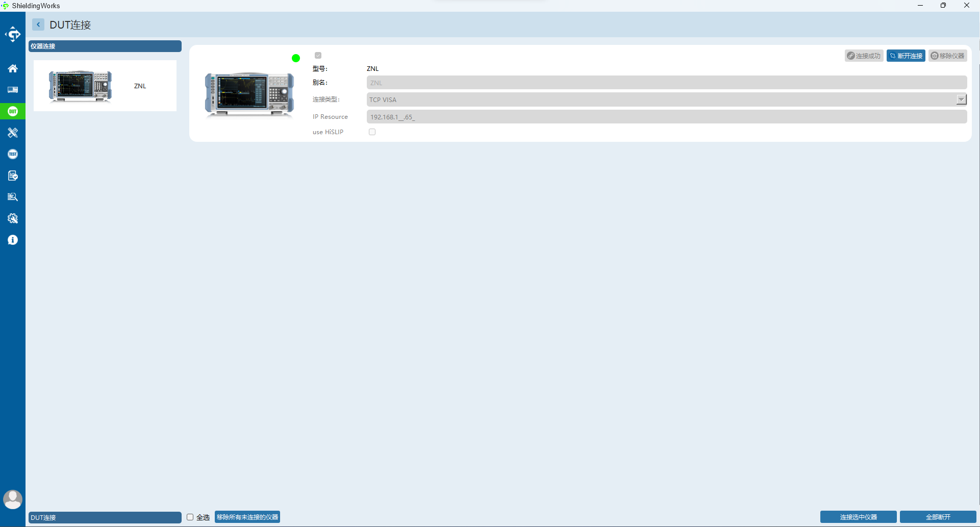
Task: Click the large ZNL analyzer image
Action: (x=249, y=95)
